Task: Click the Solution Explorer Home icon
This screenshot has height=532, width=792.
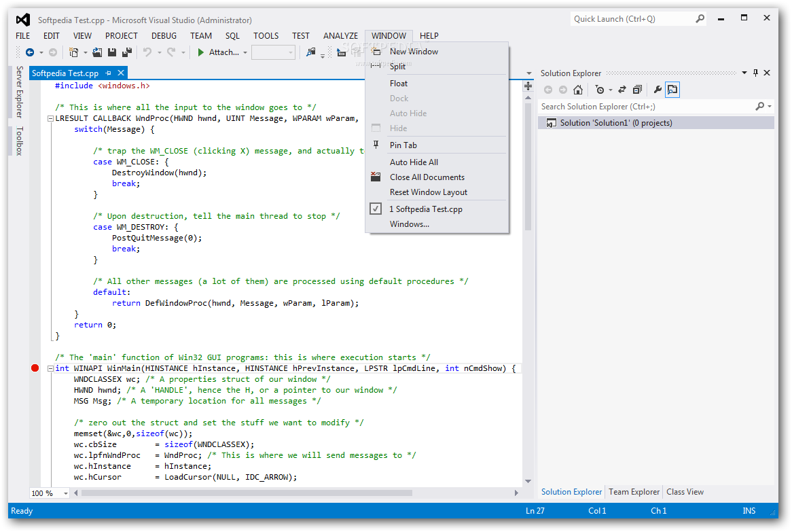Action: 578,90
